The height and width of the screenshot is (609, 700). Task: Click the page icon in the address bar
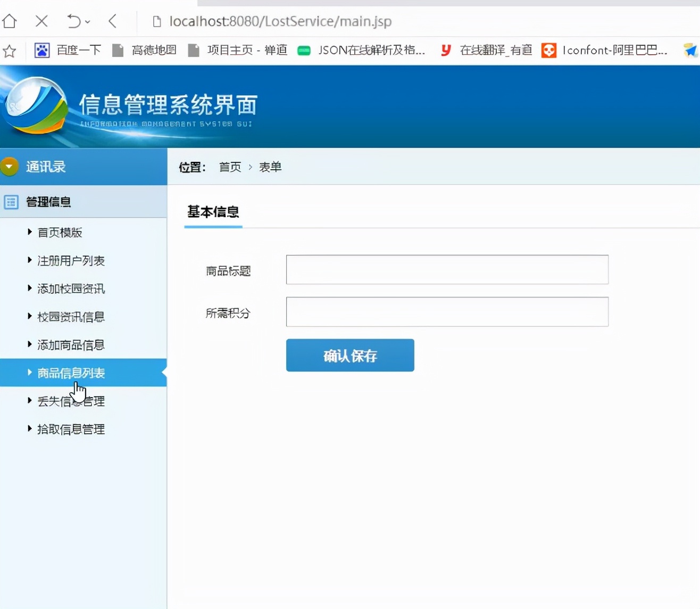coord(156,21)
